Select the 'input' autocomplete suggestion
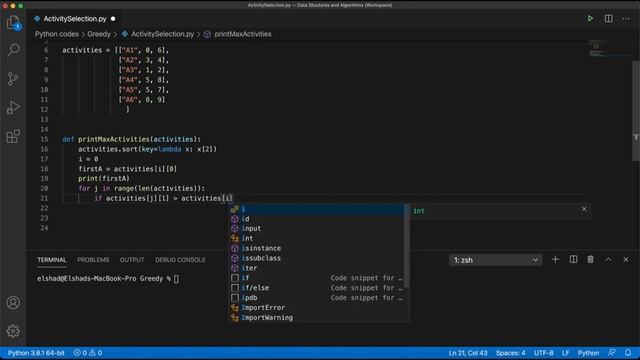 [316, 229]
